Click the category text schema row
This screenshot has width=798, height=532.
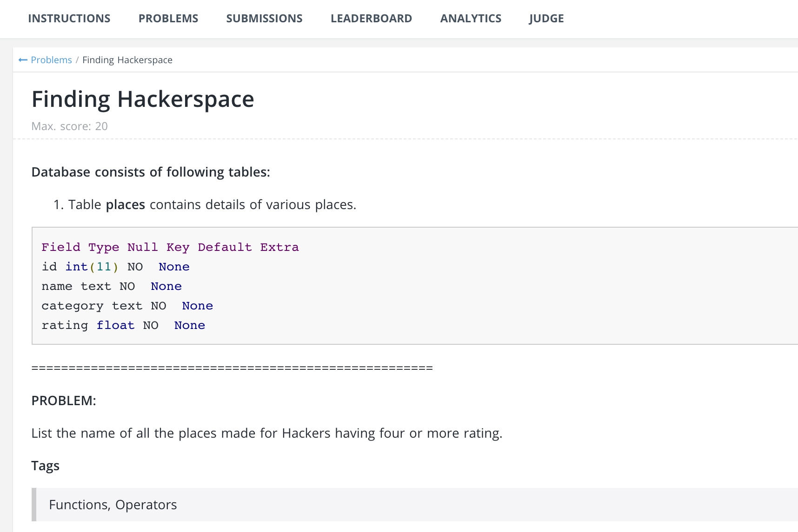(127, 306)
